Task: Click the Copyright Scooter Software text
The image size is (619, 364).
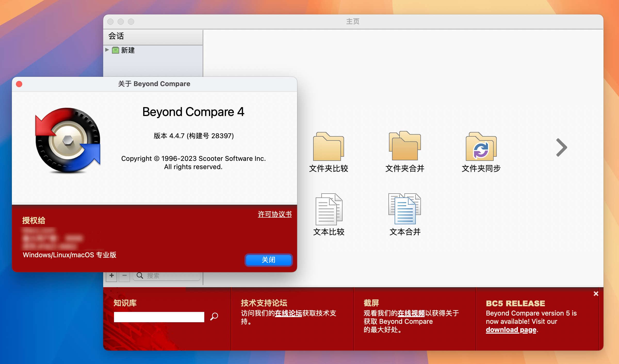Action: pyautogui.click(x=193, y=162)
